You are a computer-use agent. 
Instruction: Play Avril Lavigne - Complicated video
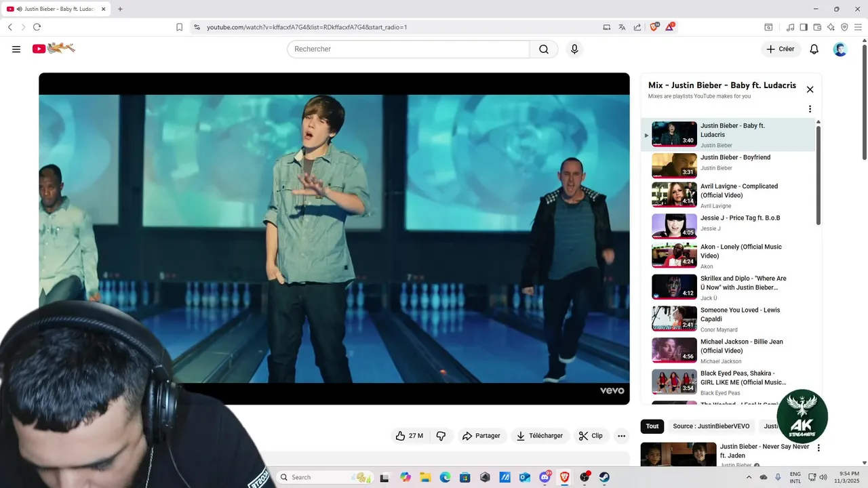[730, 195]
